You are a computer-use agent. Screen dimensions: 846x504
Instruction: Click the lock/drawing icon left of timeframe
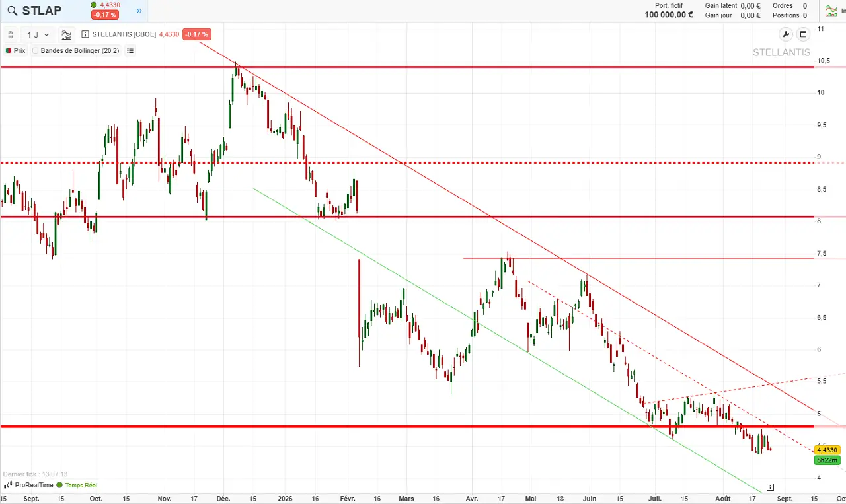pyautogui.click(x=10, y=34)
